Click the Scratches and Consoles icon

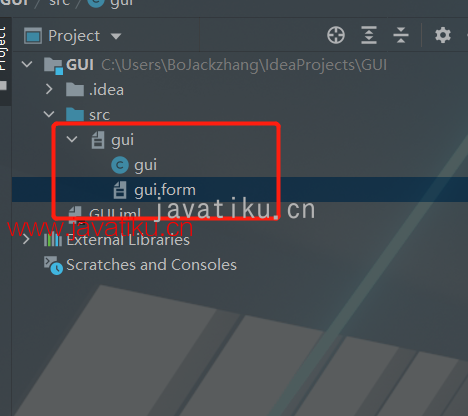point(53,265)
